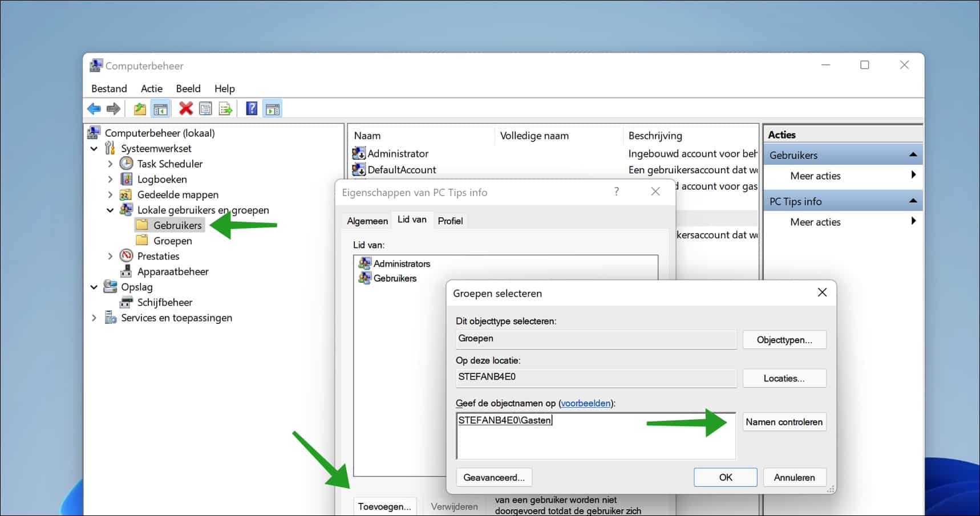Click the Namen controleren button
This screenshot has height=516, width=980.
click(784, 422)
